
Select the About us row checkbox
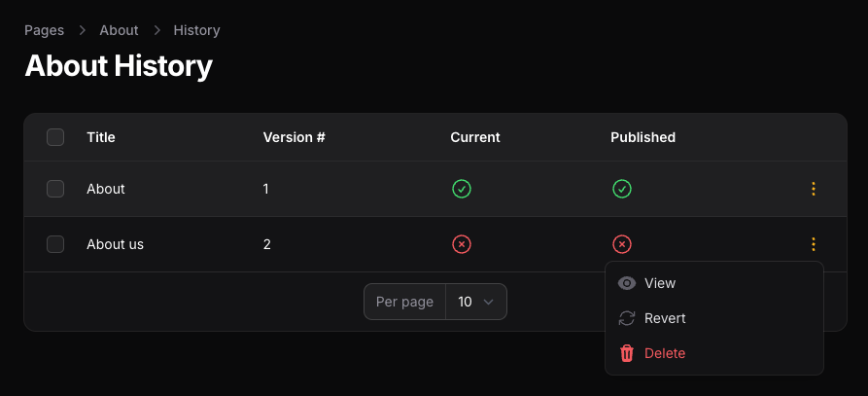coord(55,244)
